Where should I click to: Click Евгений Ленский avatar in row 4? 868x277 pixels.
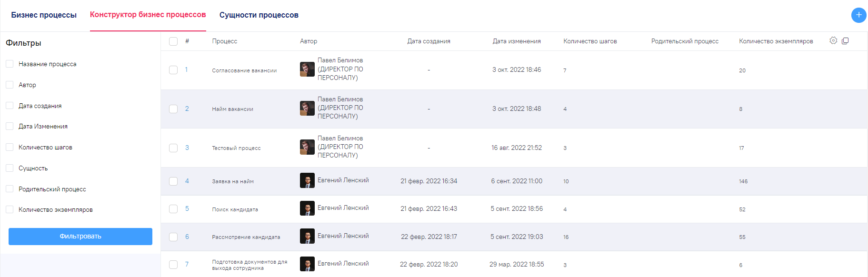[x=307, y=180]
